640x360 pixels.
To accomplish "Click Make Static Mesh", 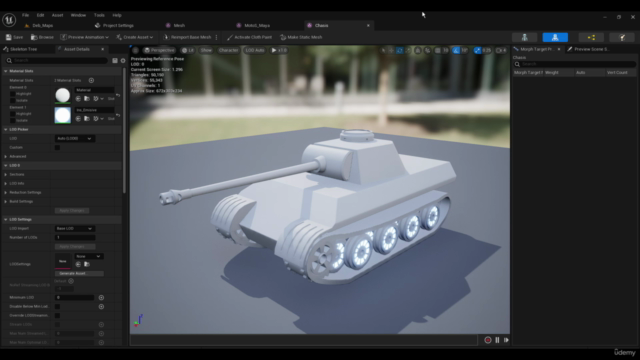I will pos(301,37).
